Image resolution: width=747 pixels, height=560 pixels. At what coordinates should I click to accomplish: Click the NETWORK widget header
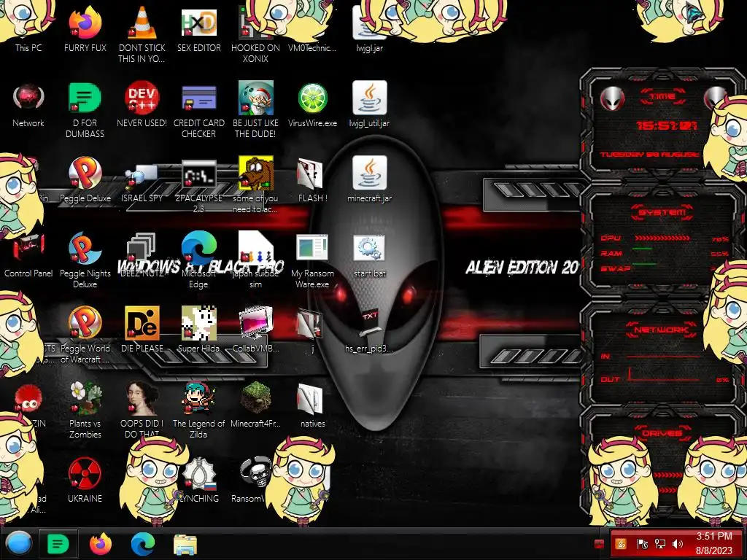[661, 330]
